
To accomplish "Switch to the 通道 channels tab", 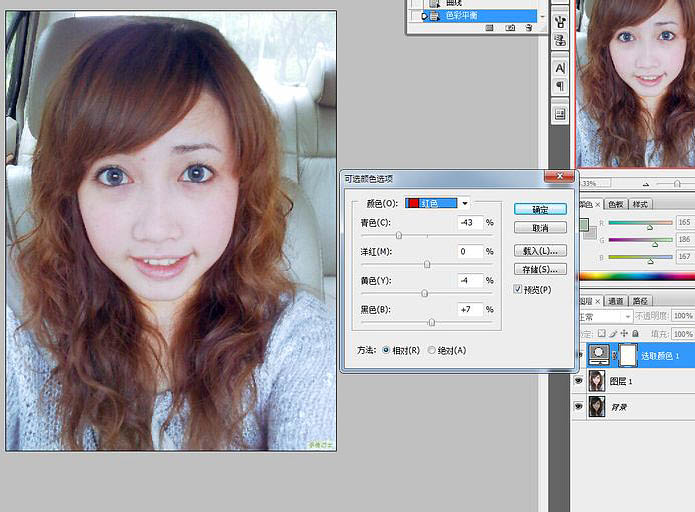I will 615,301.
